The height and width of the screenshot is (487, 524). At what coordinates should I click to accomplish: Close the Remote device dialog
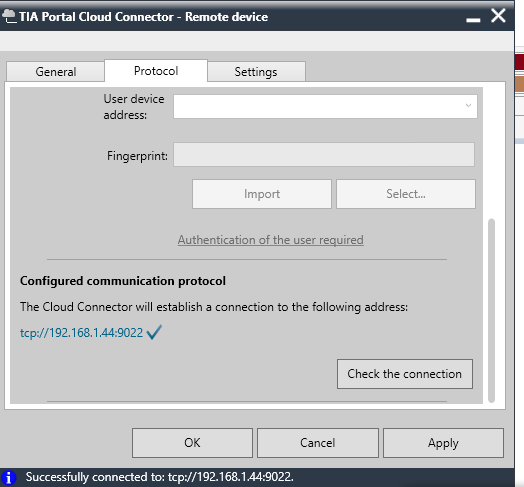pyautogui.click(x=498, y=16)
